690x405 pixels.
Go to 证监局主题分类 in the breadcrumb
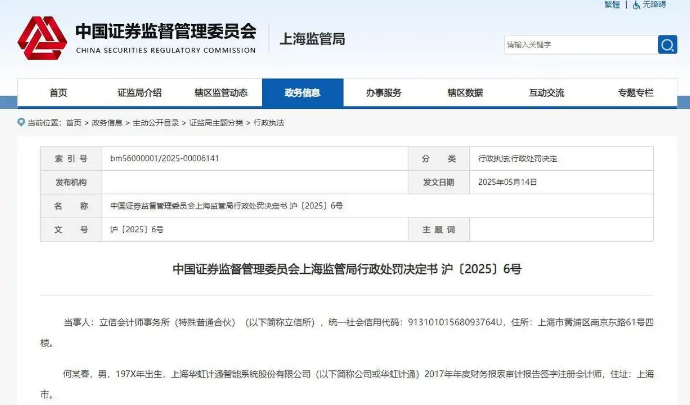coord(216,123)
